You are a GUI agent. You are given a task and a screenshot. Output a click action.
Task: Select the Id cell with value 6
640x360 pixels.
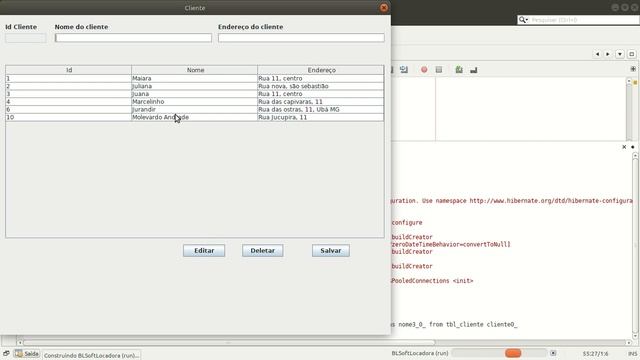[x=69, y=109]
